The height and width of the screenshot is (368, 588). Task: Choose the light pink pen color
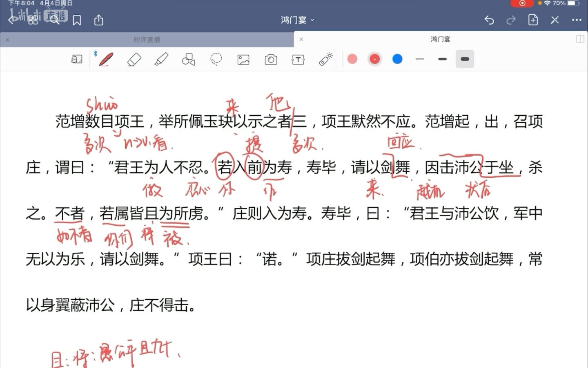(352, 59)
